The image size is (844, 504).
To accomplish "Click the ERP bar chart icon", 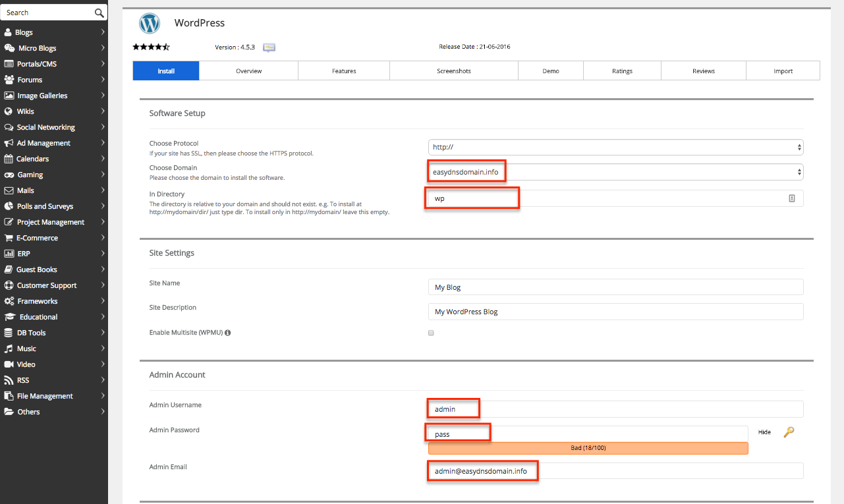I will tap(9, 254).
